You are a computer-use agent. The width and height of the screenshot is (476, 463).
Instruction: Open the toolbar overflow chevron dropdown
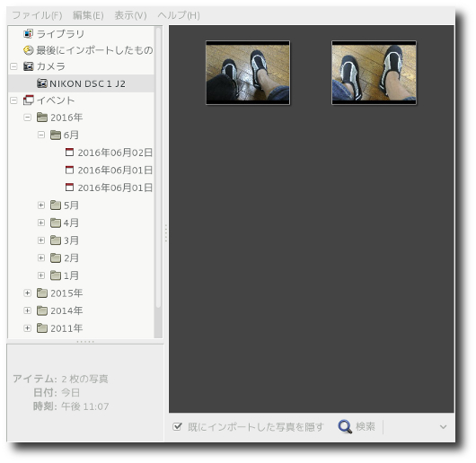coord(443,427)
